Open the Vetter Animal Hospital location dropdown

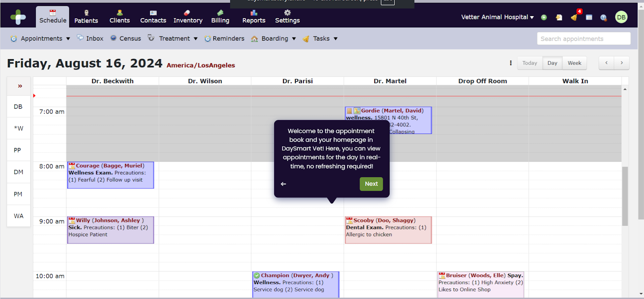point(497,17)
